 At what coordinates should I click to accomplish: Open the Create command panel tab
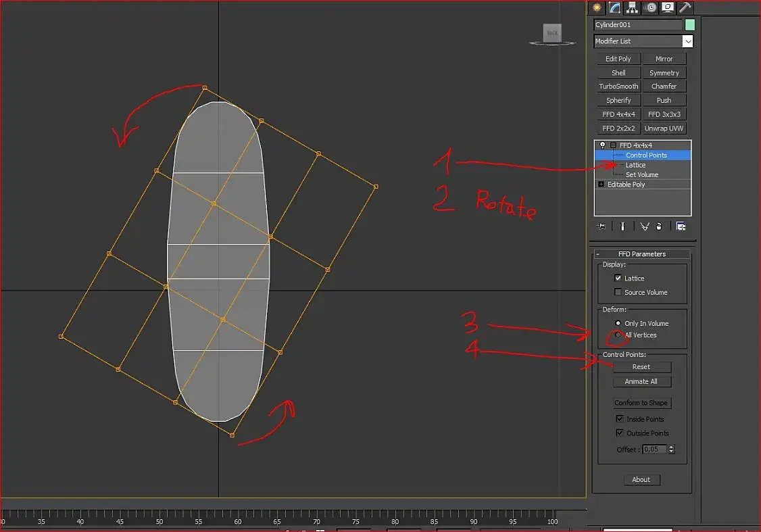coord(597,7)
